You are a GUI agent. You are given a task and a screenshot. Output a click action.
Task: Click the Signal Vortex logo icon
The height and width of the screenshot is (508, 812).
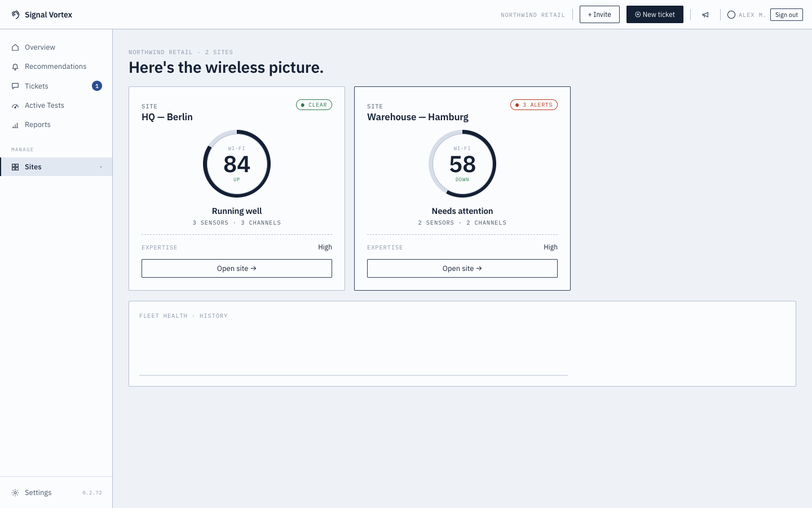coord(15,15)
